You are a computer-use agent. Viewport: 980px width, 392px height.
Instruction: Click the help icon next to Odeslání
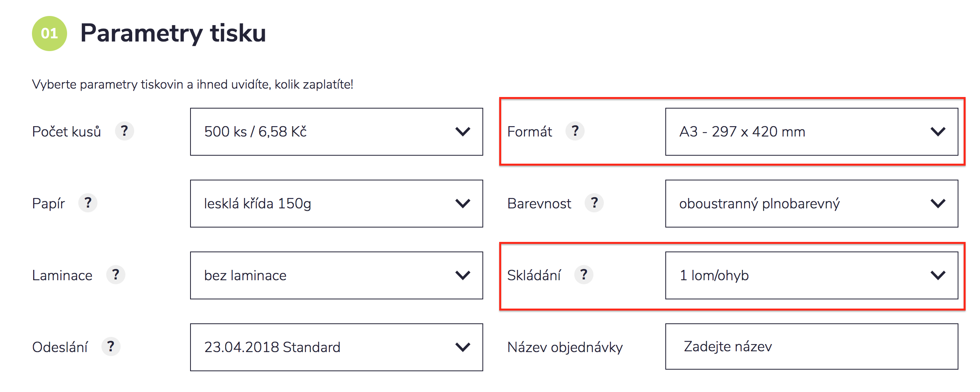[111, 347]
